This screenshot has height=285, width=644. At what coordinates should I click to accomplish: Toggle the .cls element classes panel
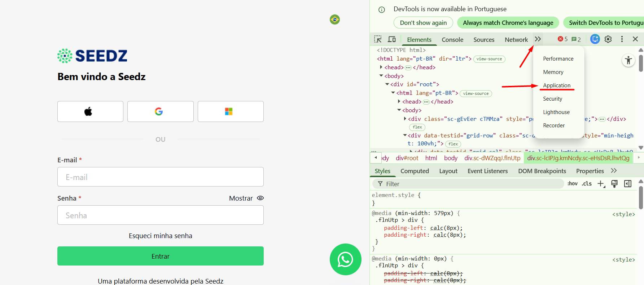click(x=587, y=184)
